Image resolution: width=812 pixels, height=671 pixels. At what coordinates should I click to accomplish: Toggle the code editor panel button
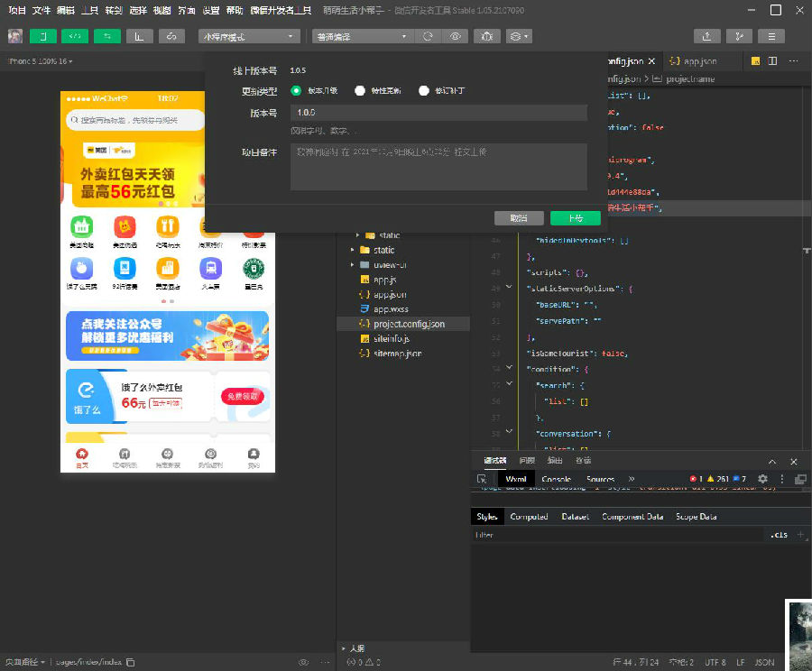(x=75, y=36)
